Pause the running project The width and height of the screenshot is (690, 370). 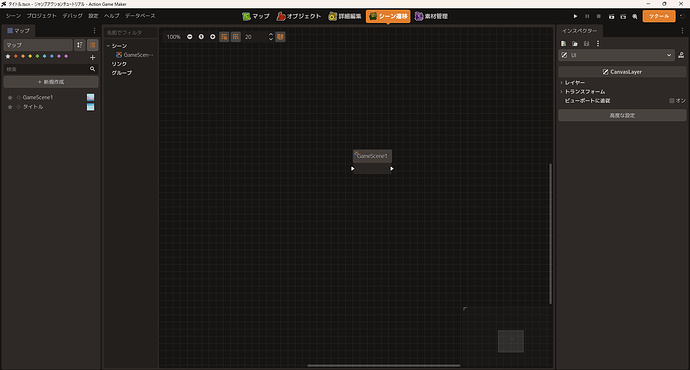(587, 16)
